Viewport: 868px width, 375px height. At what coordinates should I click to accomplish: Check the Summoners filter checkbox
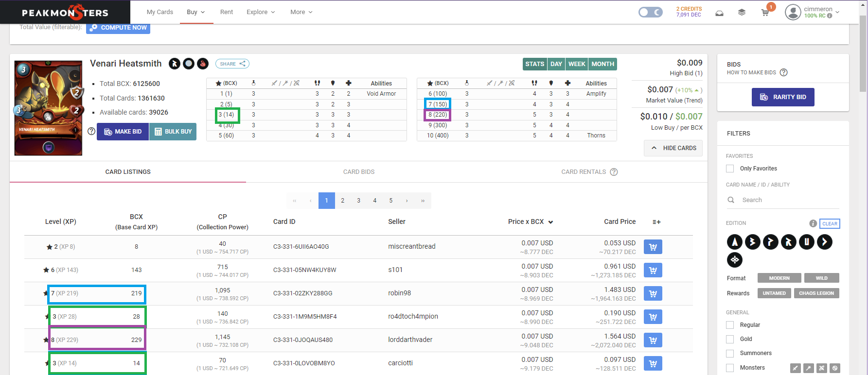(730, 353)
